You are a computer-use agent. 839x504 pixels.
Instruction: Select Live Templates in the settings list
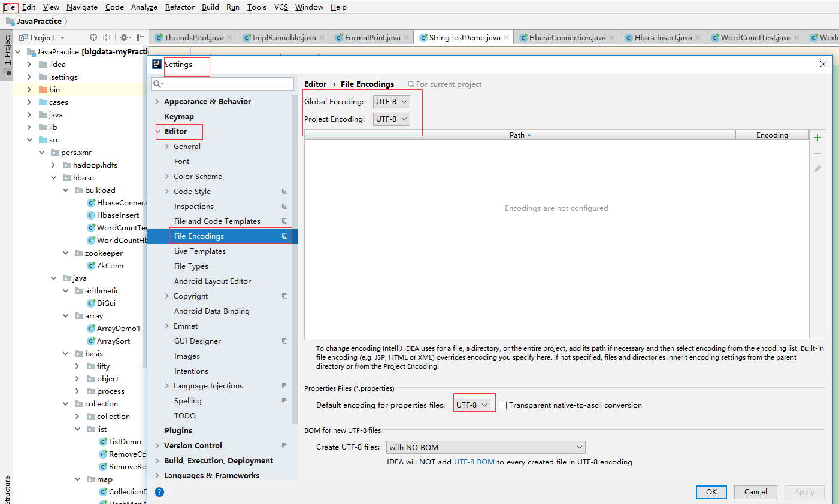click(x=199, y=251)
